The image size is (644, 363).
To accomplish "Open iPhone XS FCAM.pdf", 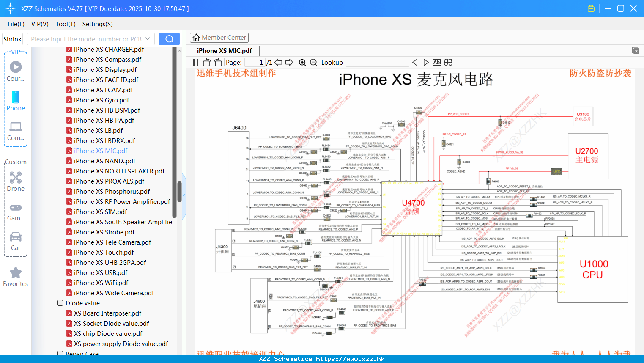I will [103, 90].
